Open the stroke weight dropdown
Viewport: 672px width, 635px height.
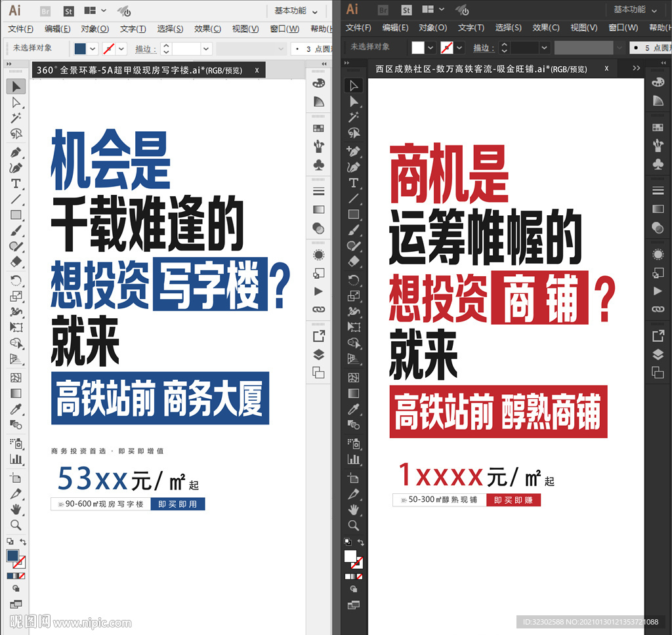point(205,48)
